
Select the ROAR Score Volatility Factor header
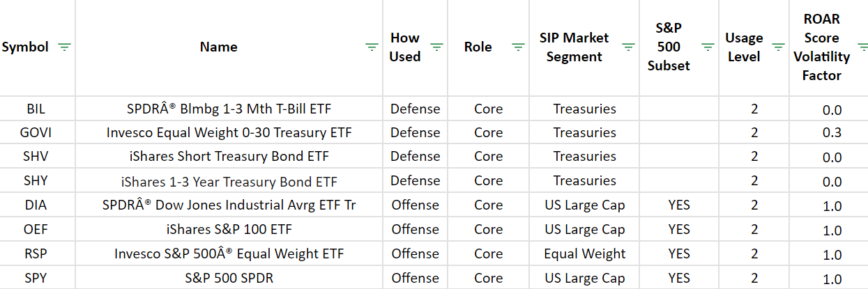[x=821, y=47]
